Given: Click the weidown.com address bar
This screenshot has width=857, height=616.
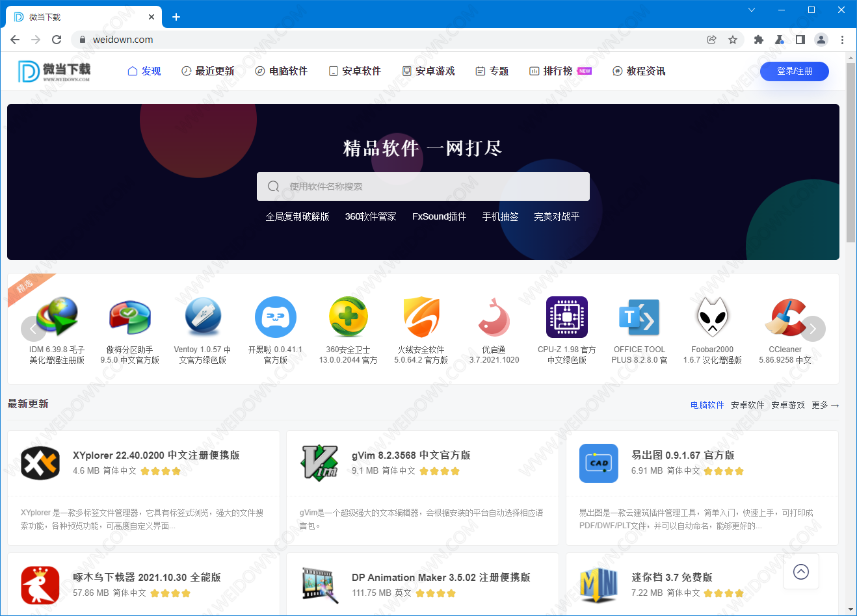Looking at the screenshot, I should pyautogui.click(x=390, y=40).
